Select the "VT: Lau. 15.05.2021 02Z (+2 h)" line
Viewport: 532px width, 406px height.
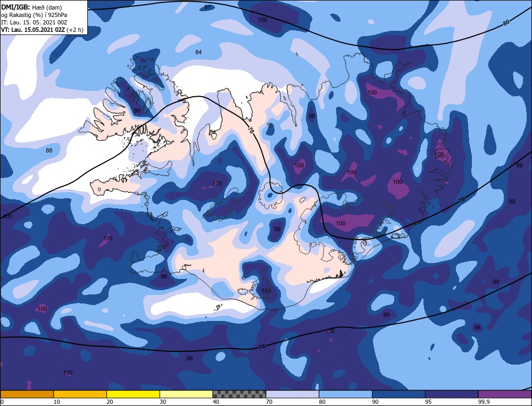coord(42,29)
